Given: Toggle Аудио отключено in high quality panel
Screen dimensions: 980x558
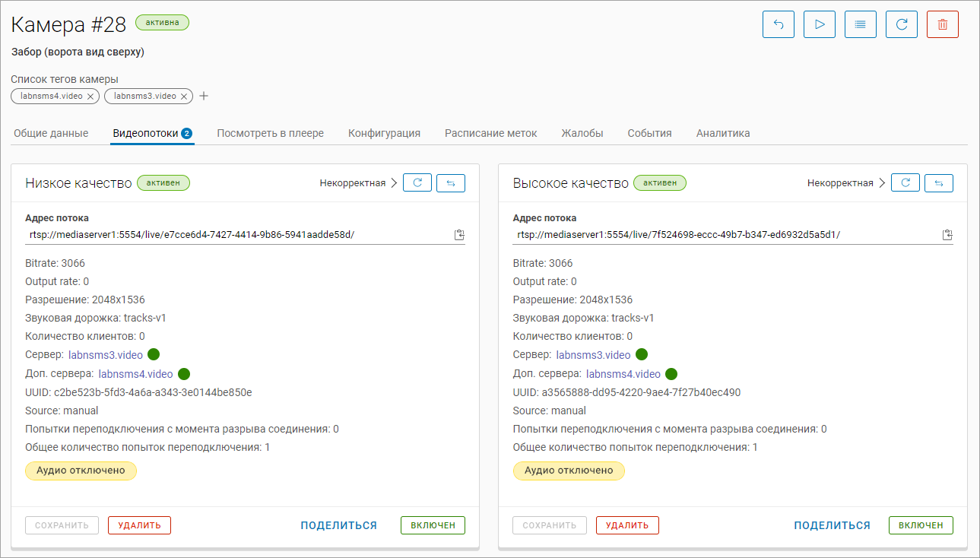Looking at the screenshot, I should [569, 471].
